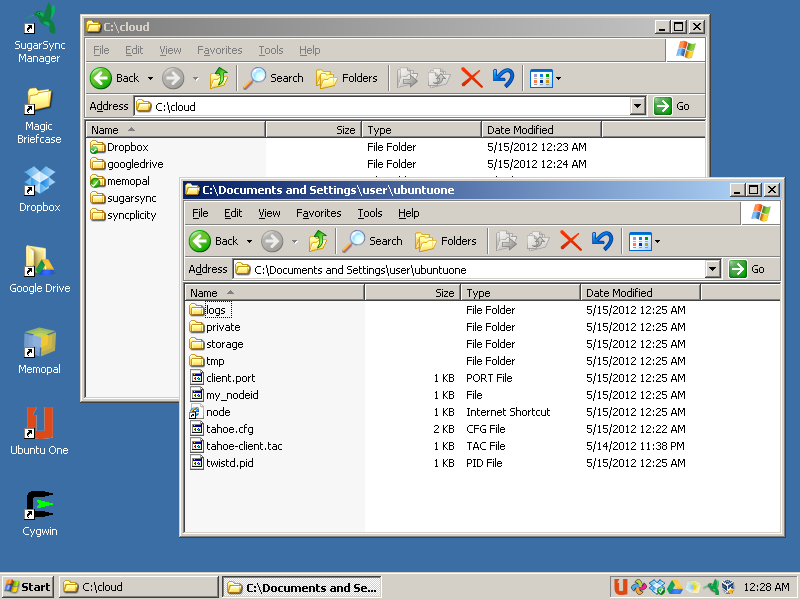The image size is (800, 600).
Task: Click the Forward arrow in ubuntuone window
Action: pyautogui.click(x=272, y=241)
